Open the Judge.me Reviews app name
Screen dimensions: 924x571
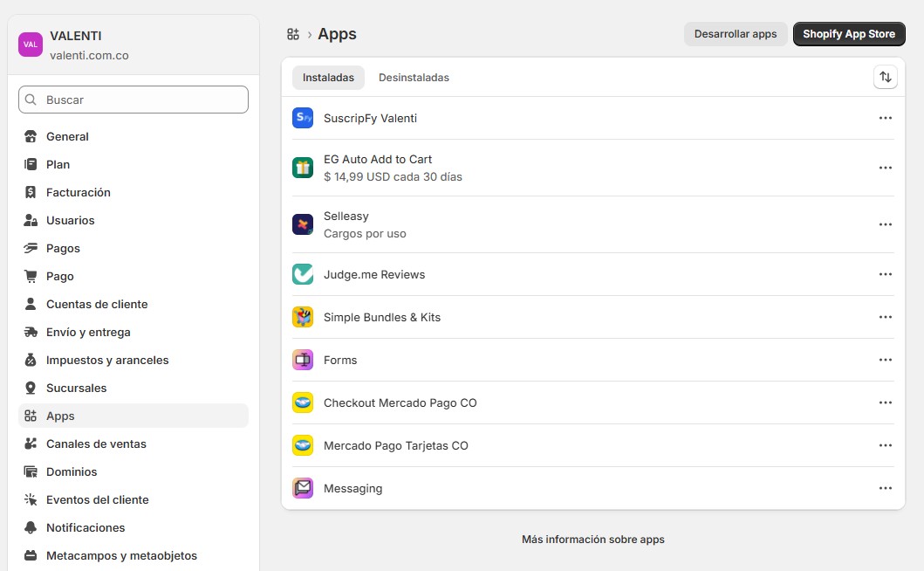click(374, 274)
